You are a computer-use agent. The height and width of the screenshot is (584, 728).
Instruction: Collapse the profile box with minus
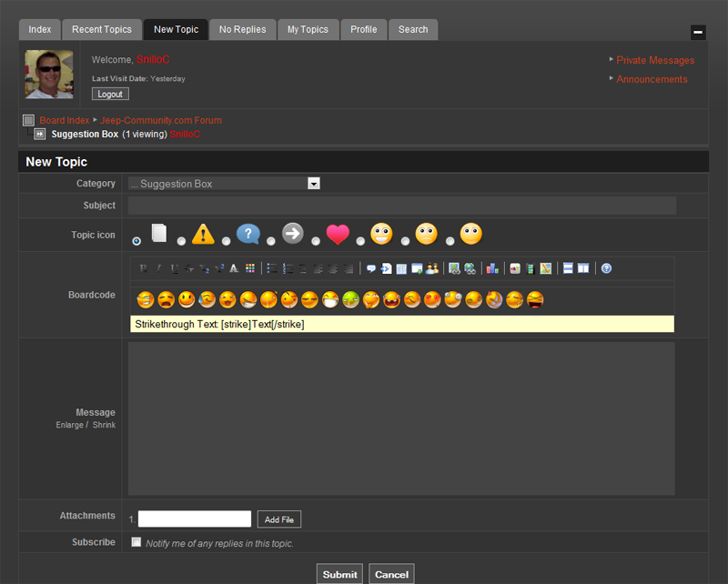click(x=698, y=32)
